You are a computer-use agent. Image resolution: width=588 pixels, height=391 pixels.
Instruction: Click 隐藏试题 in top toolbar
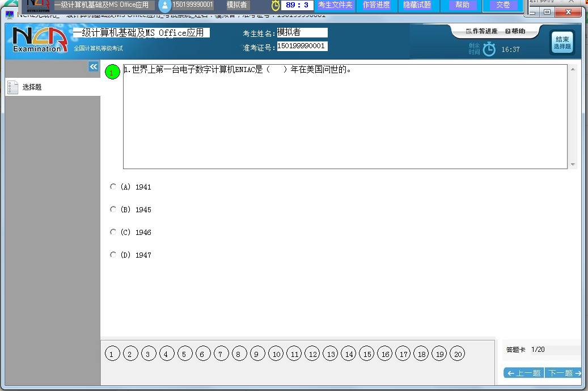tap(417, 5)
